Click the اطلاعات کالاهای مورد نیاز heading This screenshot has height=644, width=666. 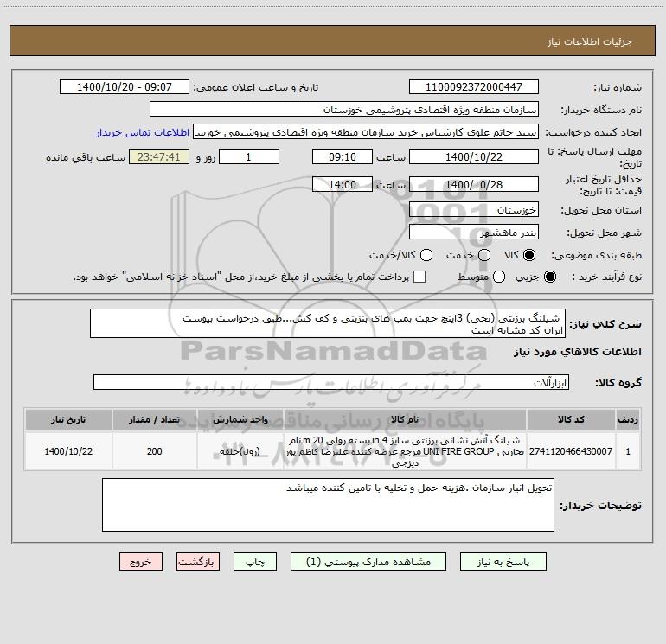coord(577,352)
